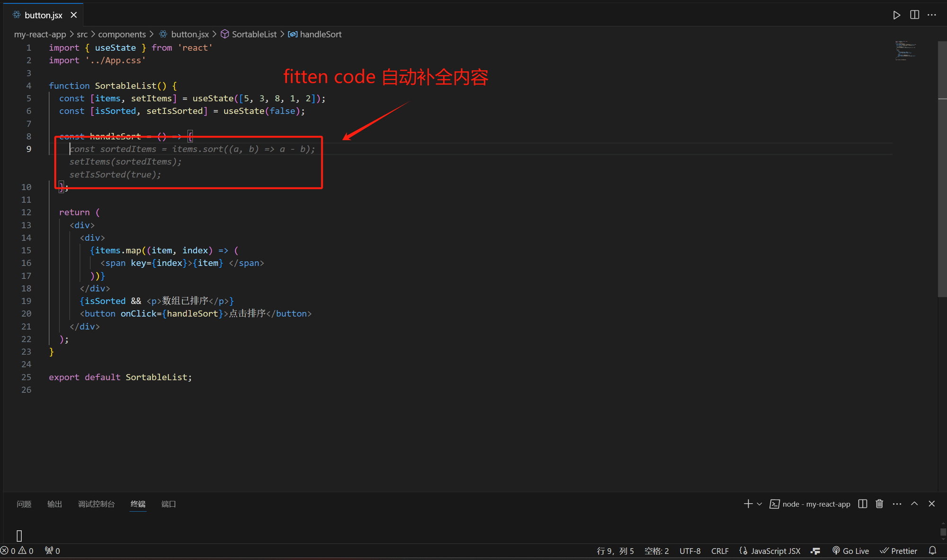Screen dimensions: 947x560
Task: Open the CRLF line ending selector
Action: click(x=720, y=551)
